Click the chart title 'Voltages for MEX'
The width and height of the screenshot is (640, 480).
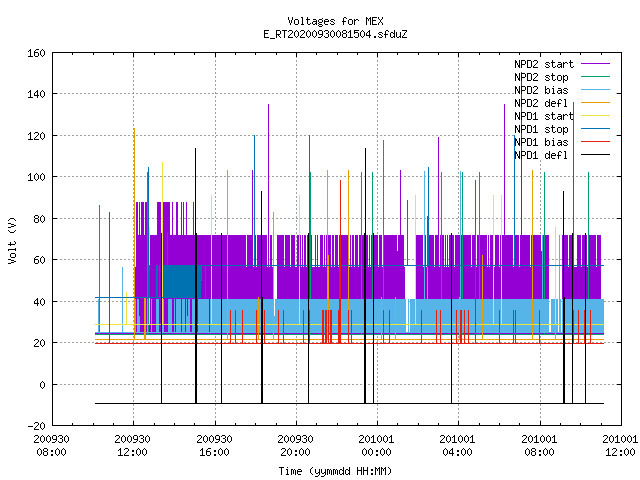335,21
